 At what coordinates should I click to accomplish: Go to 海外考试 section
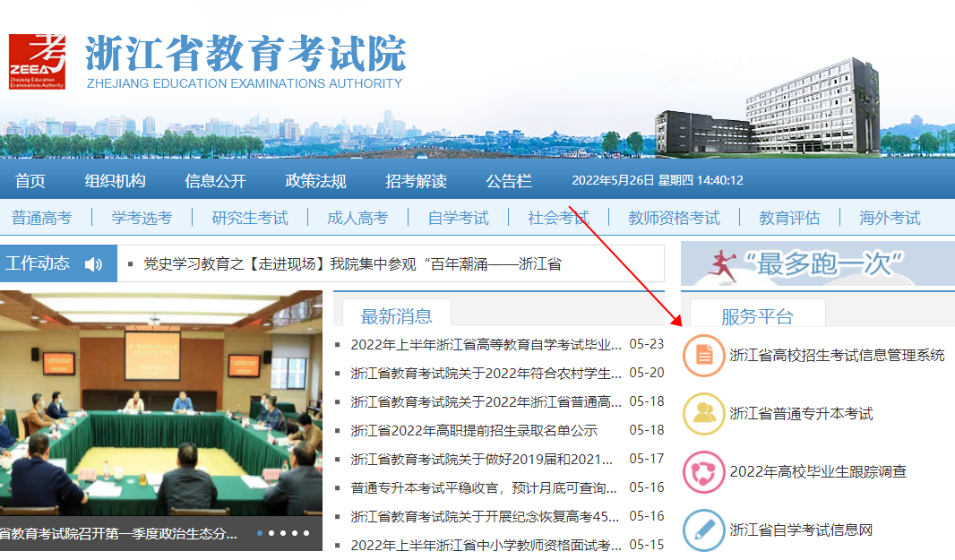890,218
